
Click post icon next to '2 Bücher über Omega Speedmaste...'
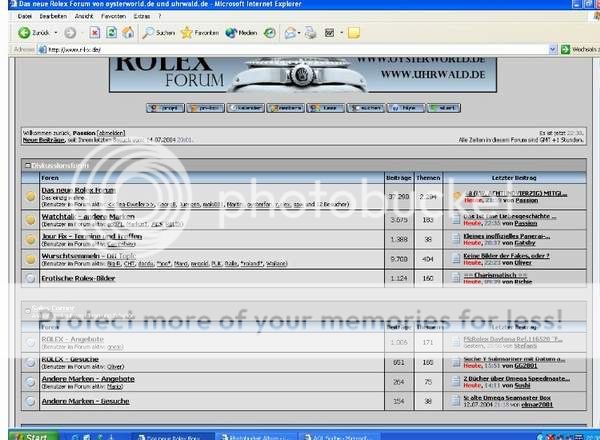tap(455, 381)
